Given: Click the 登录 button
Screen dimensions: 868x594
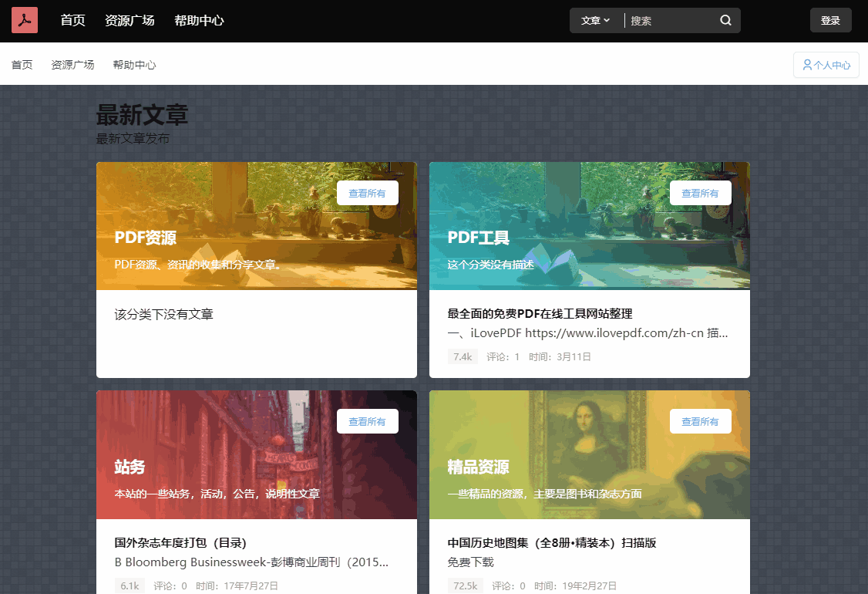Looking at the screenshot, I should click(830, 20).
